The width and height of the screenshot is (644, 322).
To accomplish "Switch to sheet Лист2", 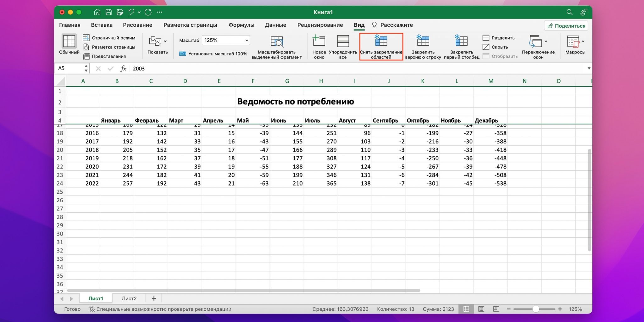I will point(129,298).
